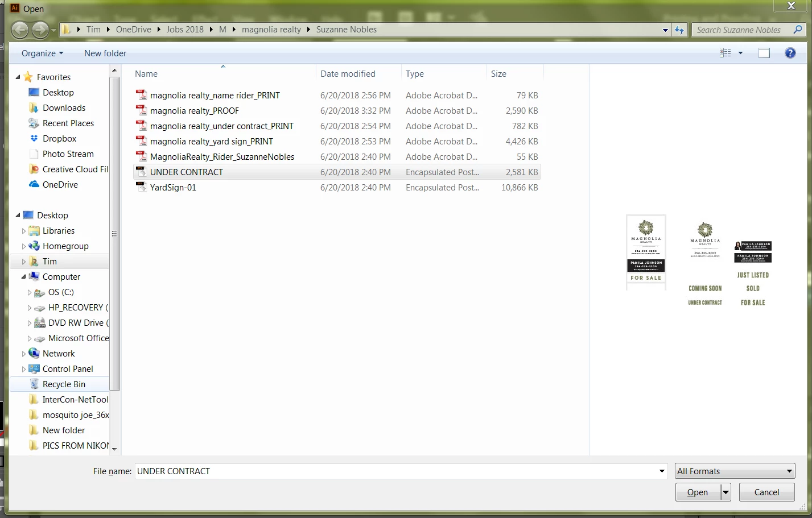
Task: Select the Recycle Bin item
Action: coord(64,384)
